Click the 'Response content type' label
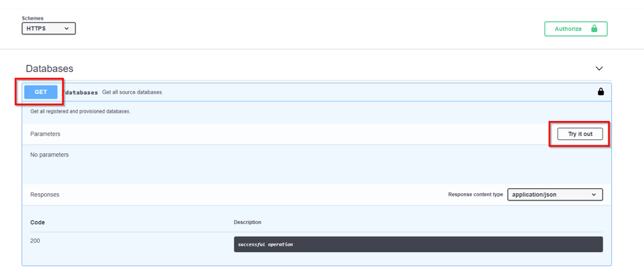This screenshot has height=268, width=644. [x=475, y=195]
